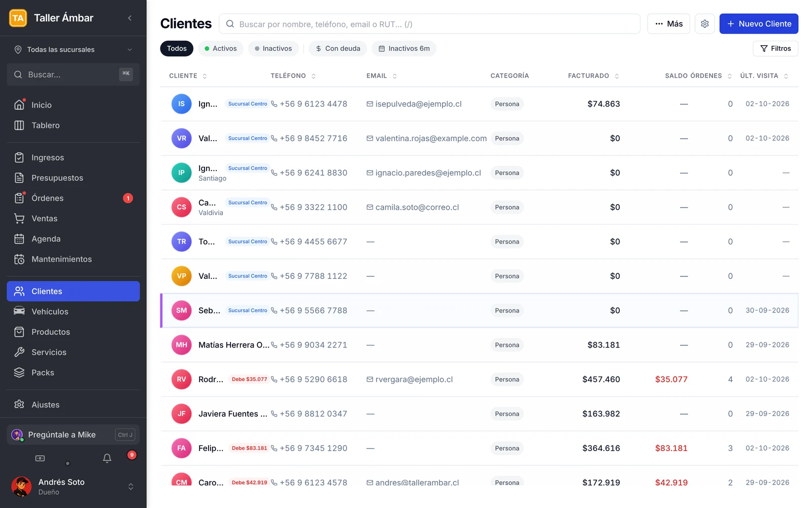This screenshot has width=812, height=508.
Task: Click the cash register icon near bell
Action: coord(40,458)
